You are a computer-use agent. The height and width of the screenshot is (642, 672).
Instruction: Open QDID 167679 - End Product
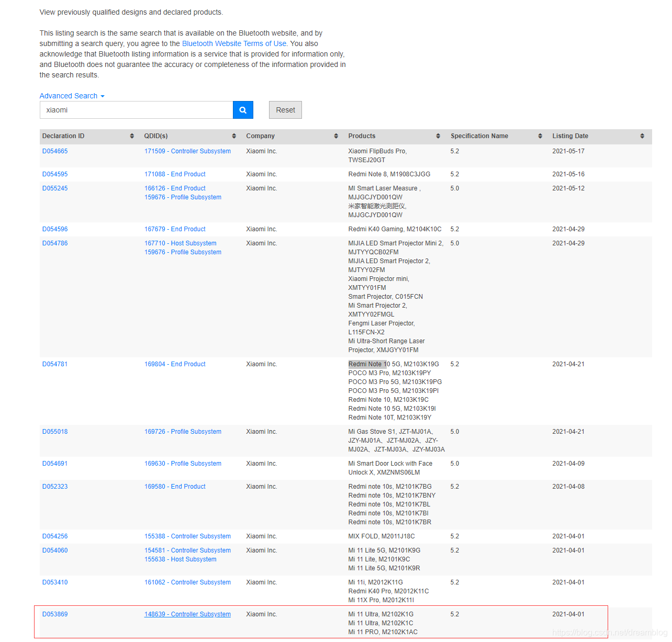(175, 229)
